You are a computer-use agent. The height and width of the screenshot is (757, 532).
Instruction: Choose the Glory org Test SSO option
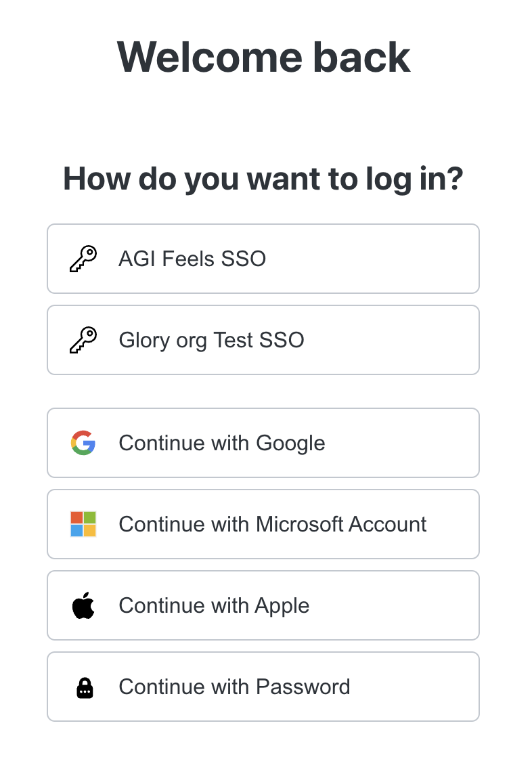(x=263, y=339)
